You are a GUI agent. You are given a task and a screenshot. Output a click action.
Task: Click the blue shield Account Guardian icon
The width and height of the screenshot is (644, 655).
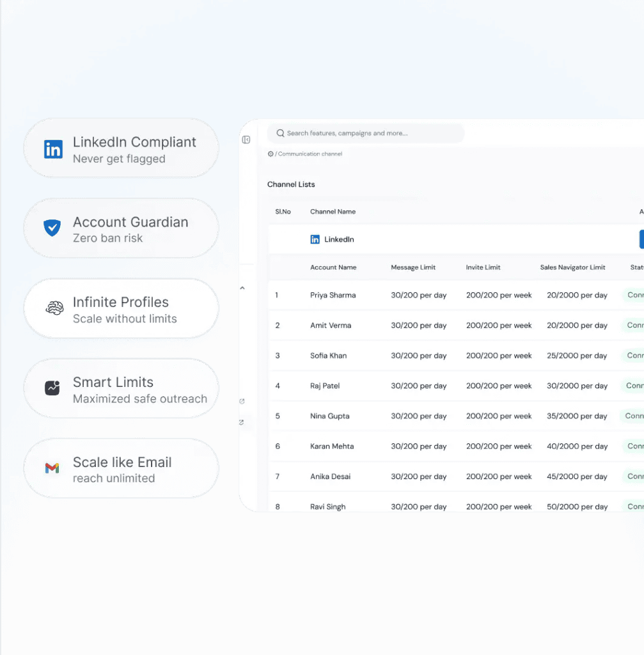52,228
